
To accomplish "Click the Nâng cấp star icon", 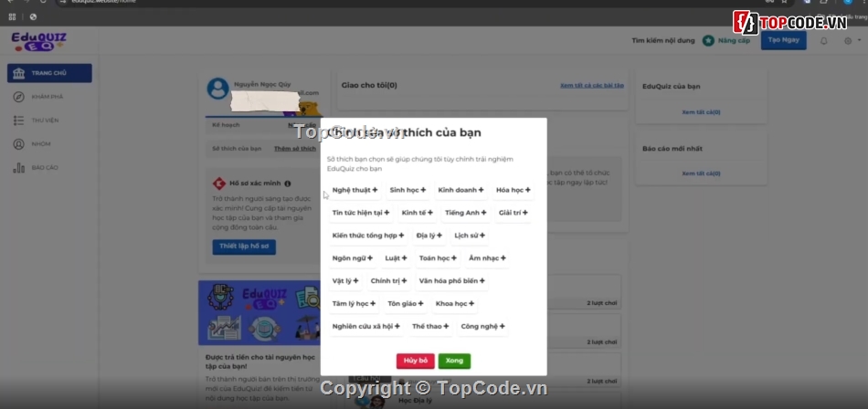I will (x=708, y=40).
